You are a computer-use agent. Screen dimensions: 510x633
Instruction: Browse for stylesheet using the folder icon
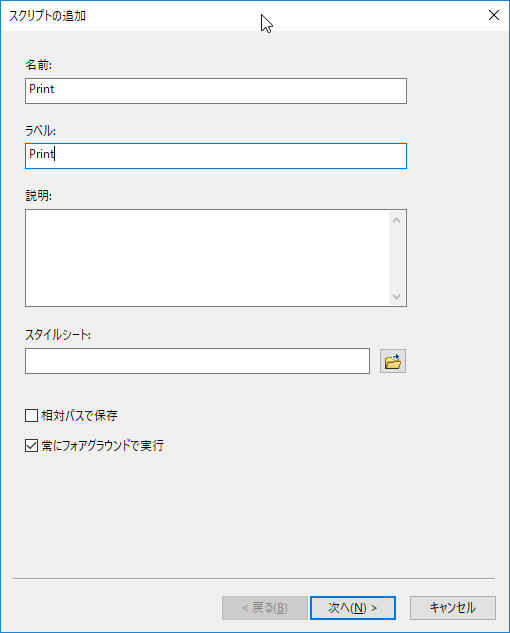392,361
